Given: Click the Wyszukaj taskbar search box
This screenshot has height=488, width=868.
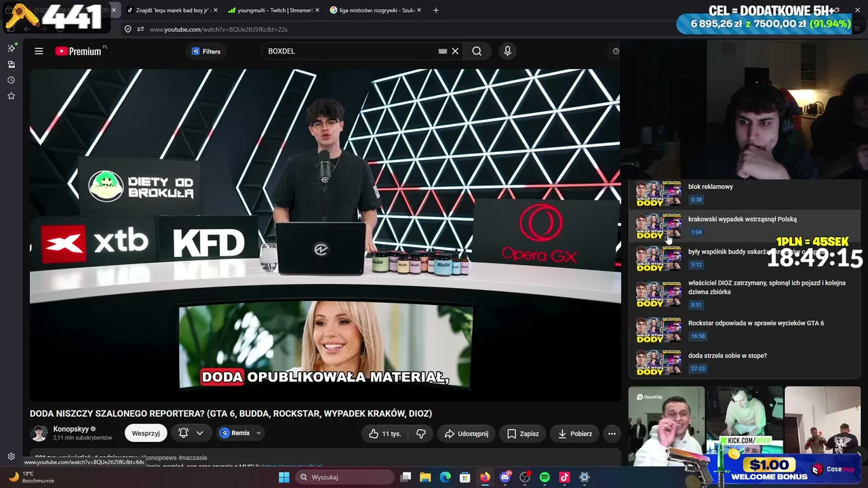Looking at the screenshot, I should point(344,477).
